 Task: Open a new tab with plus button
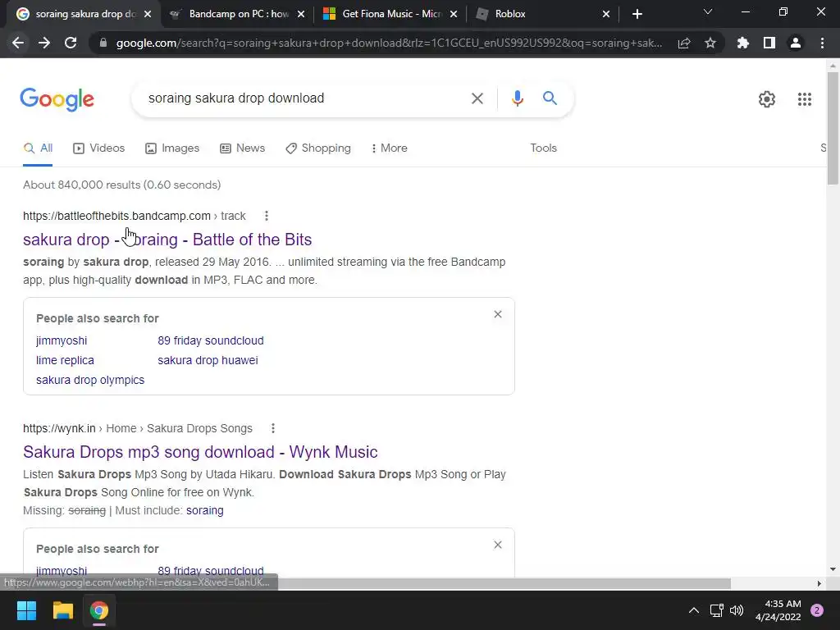pos(637,14)
